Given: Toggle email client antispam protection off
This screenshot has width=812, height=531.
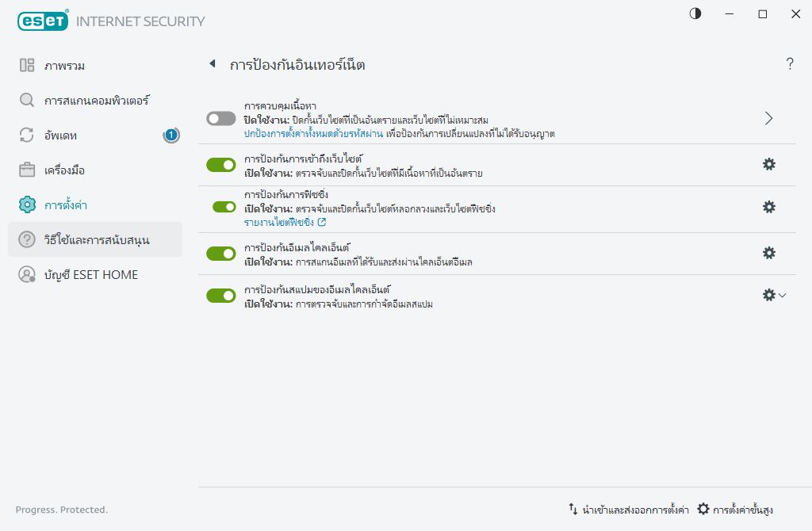Looking at the screenshot, I should click(221, 296).
